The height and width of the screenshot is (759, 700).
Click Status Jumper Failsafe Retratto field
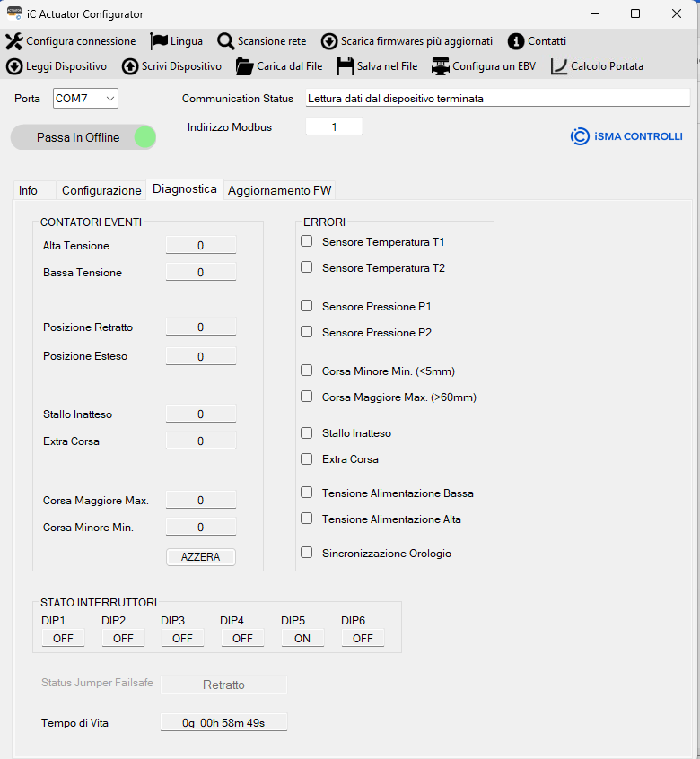tap(223, 685)
